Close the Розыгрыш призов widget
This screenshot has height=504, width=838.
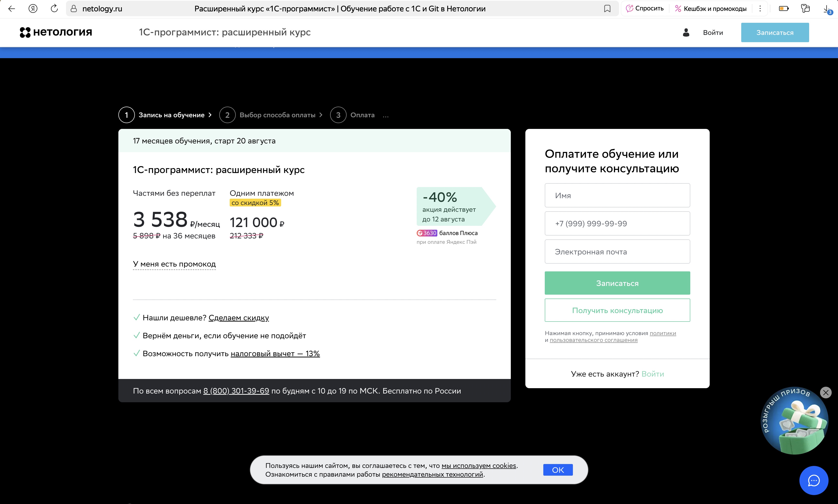(x=825, y=393)
